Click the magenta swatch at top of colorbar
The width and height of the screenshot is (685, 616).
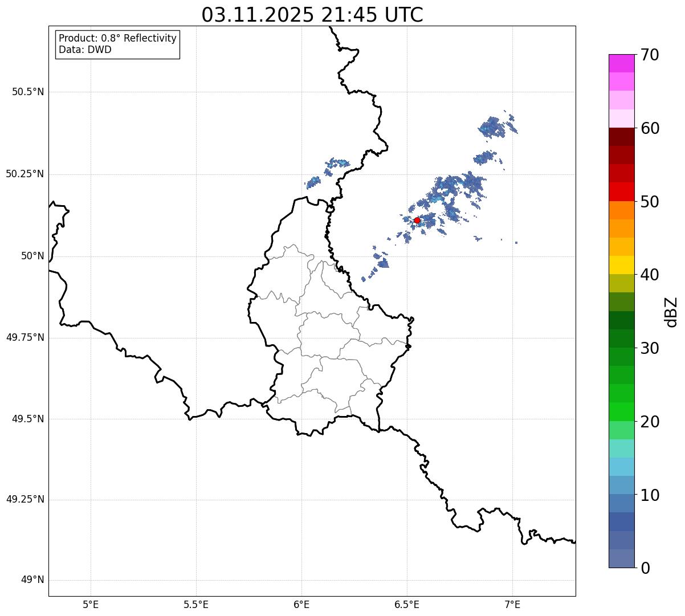tap(622, 63)
